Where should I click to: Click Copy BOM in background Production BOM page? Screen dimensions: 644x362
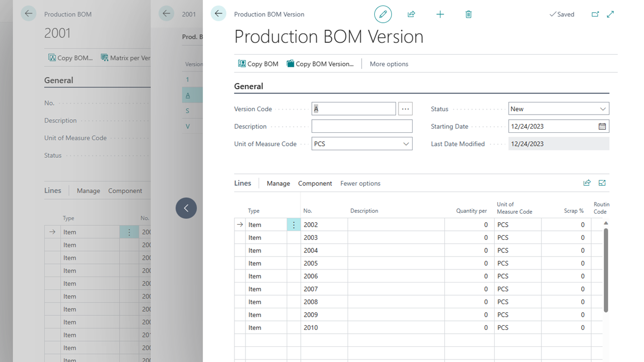tap(70, 58)
